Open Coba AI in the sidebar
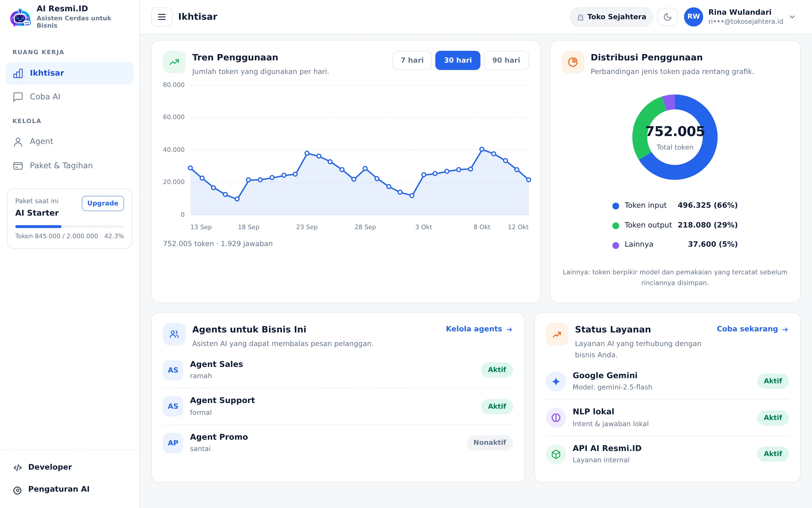This screenshot has height=508, width=812. pyautogui.click(x=69, y=97)
